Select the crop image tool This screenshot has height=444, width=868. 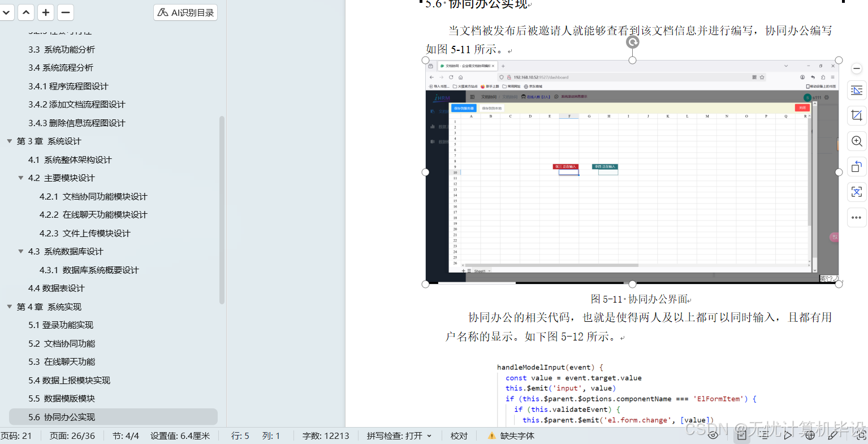pos(856,115)
